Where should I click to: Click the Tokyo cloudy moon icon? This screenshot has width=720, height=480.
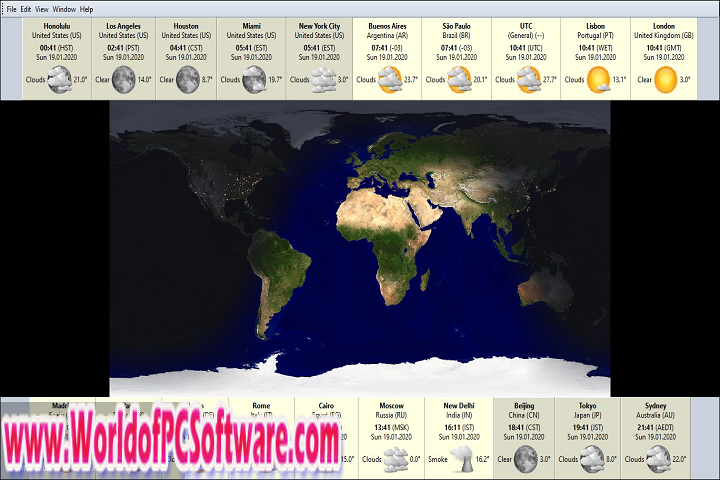[592, 459]
